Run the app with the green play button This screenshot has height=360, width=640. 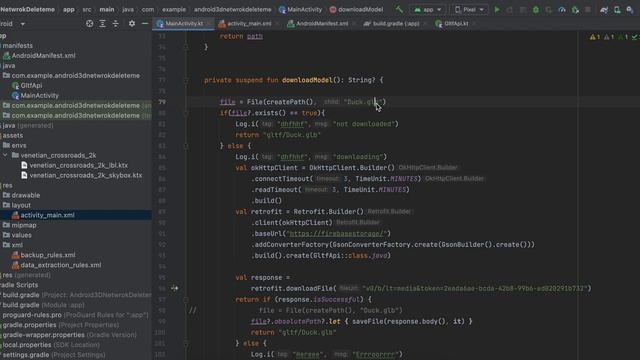click(x=497, y=9)
